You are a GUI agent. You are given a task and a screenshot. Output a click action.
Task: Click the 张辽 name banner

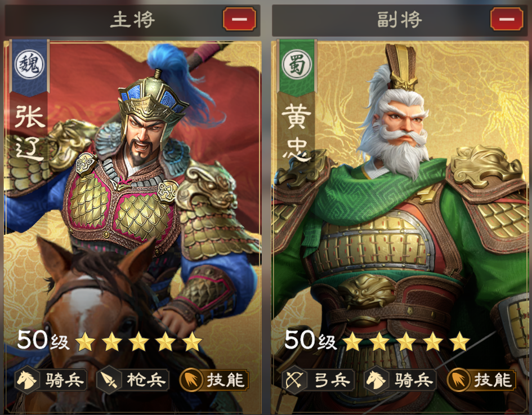point(29,133)
